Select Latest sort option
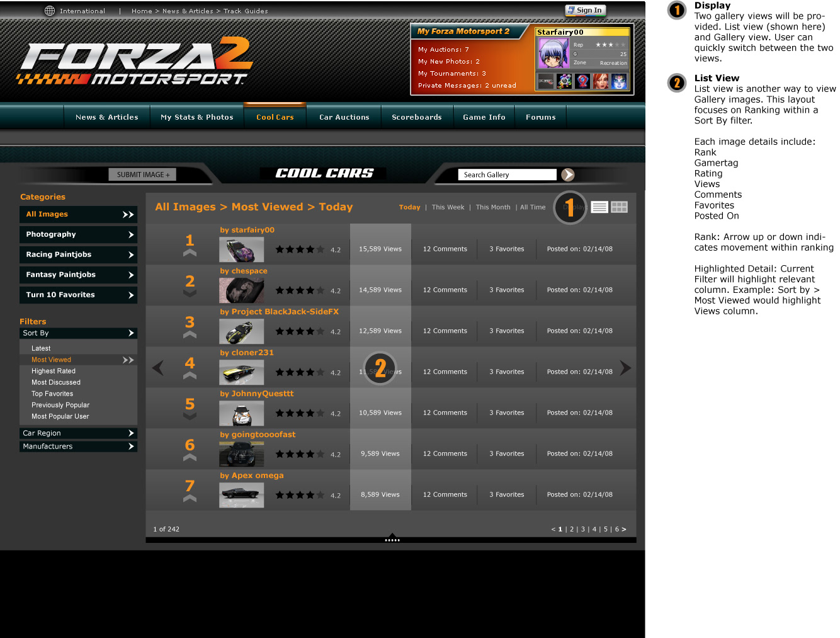 (41, 348)
